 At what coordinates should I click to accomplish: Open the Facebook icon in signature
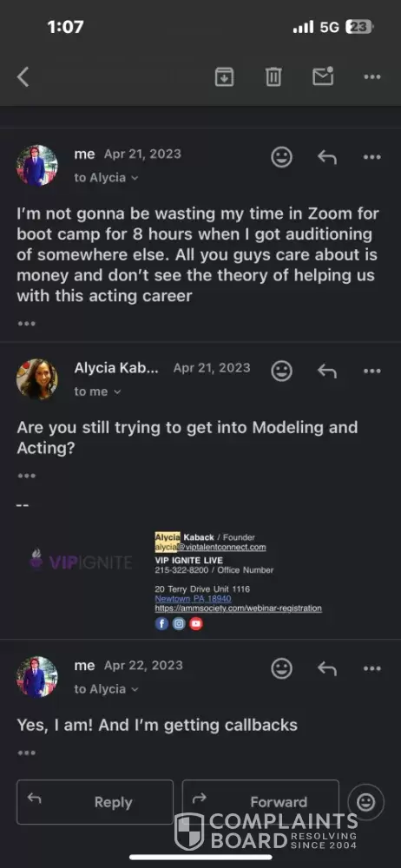161,624
